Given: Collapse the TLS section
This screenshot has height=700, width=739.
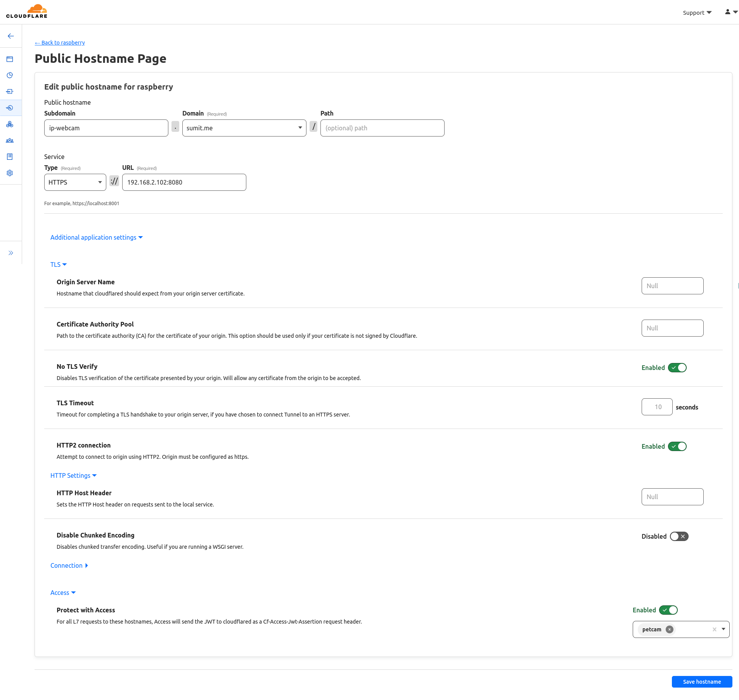Looking at the screenshot, I should (59, 264).
